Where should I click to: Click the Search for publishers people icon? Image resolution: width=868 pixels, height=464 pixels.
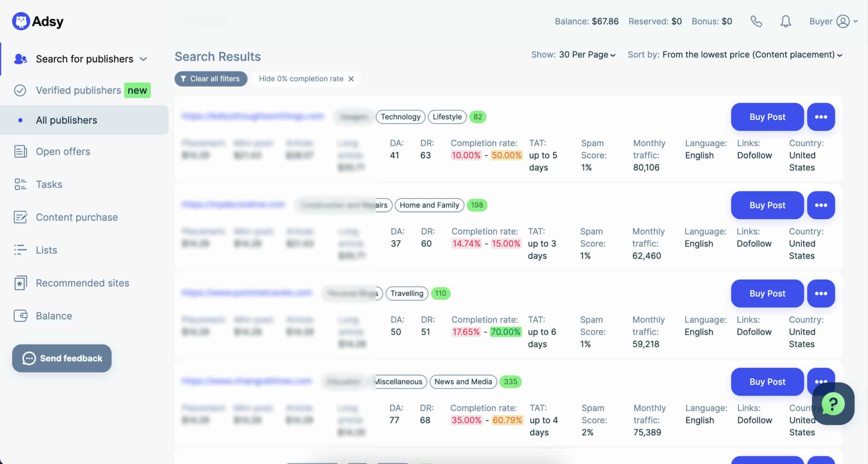[20, 59]
